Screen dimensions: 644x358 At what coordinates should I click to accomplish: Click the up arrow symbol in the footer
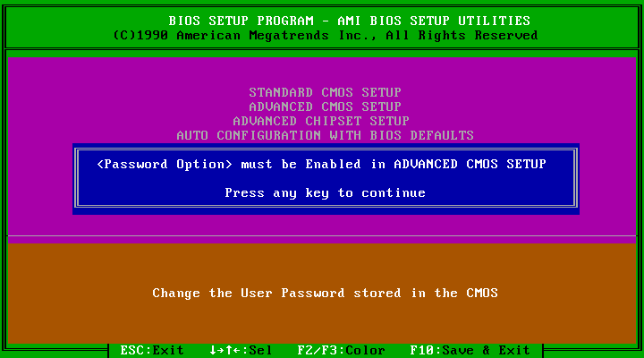point(229,351)
